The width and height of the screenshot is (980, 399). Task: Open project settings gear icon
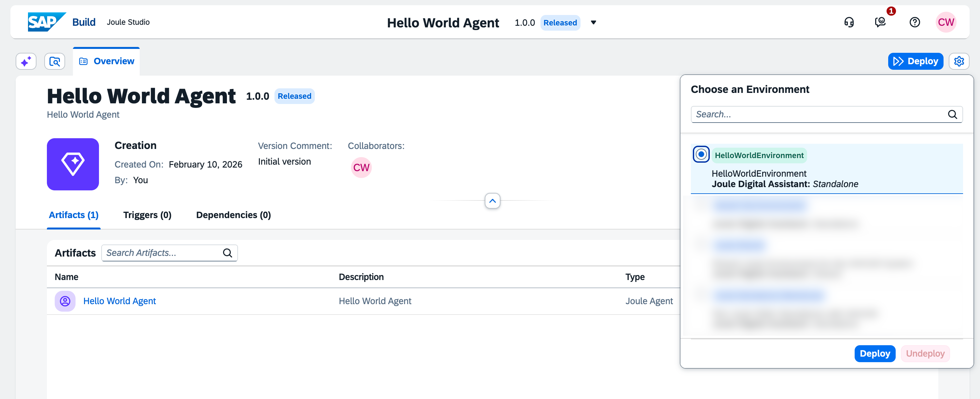click(x=959, y=61)
